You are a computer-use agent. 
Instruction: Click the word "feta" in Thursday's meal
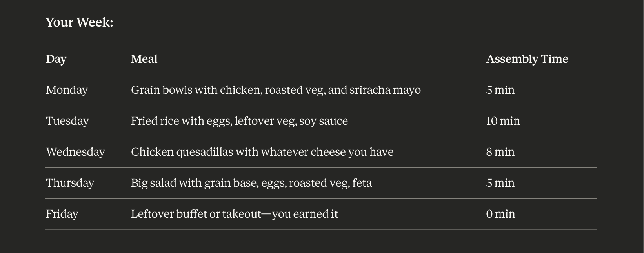pyautogui.click(x=362, y=183)
